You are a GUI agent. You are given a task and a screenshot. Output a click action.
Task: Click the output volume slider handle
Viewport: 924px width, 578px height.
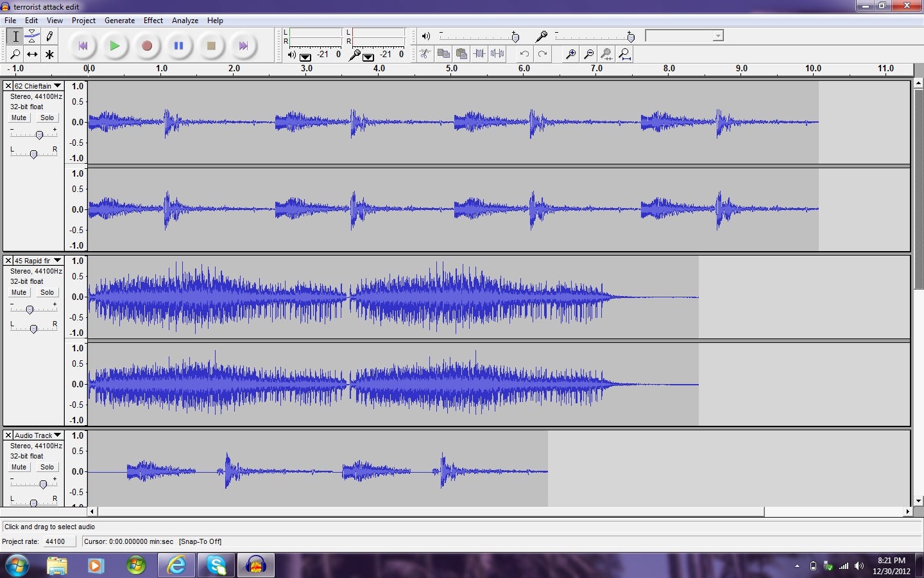pos(515,37)
